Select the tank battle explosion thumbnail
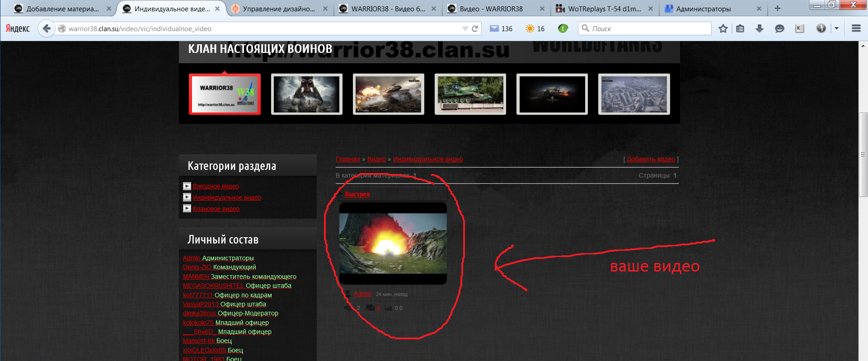 pyautogui.click(x=388, y=94)
